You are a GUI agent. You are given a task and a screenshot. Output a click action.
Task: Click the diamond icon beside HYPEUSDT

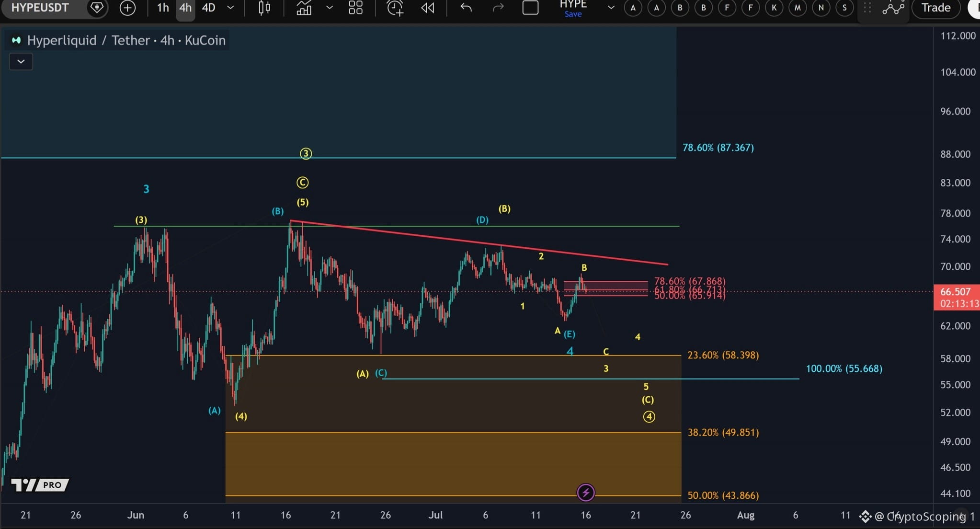(x=97, y=8)
